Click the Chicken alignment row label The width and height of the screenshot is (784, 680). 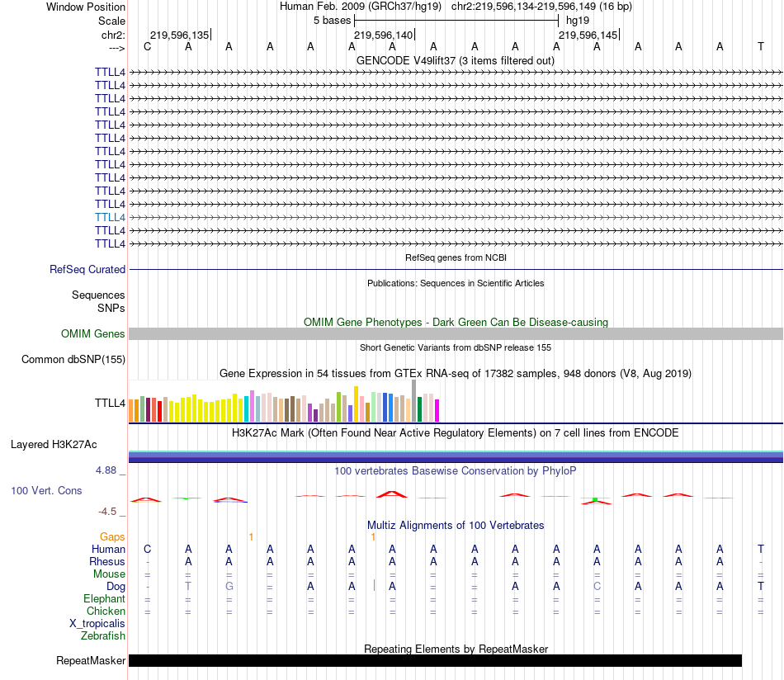click(106, 611)
